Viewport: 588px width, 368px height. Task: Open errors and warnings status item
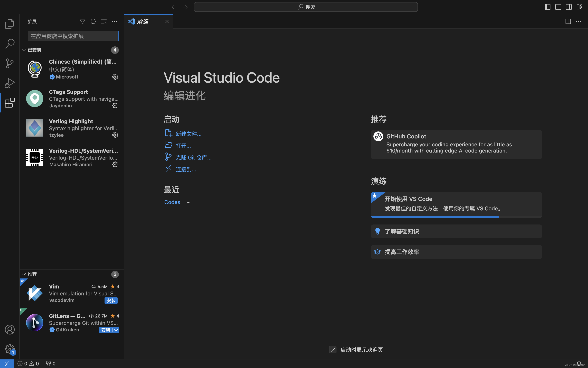(28, 363)
